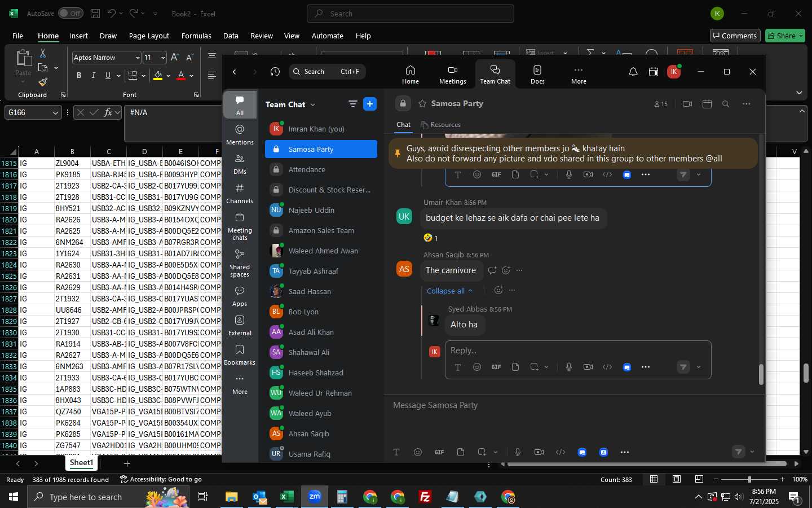Open Shared spaces in Zoom sidebar
The width and height of the screenshot is (812, 508).
[x=240, y=263]
